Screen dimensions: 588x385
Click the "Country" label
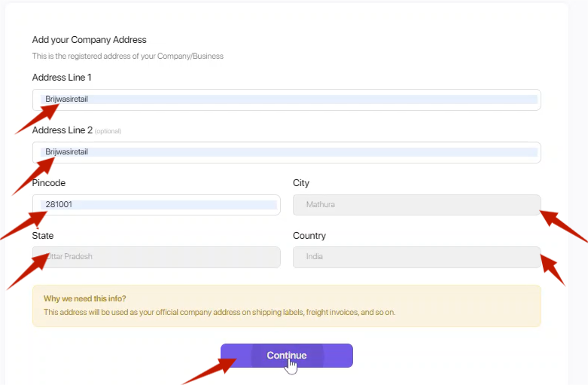point(309,236)
